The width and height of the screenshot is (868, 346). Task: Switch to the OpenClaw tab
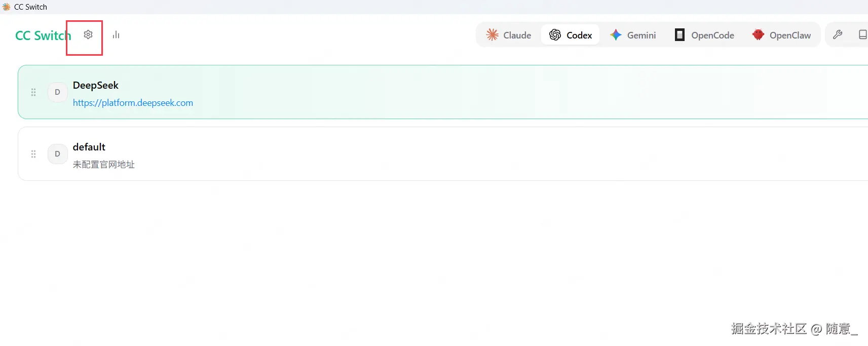(781, 35)
